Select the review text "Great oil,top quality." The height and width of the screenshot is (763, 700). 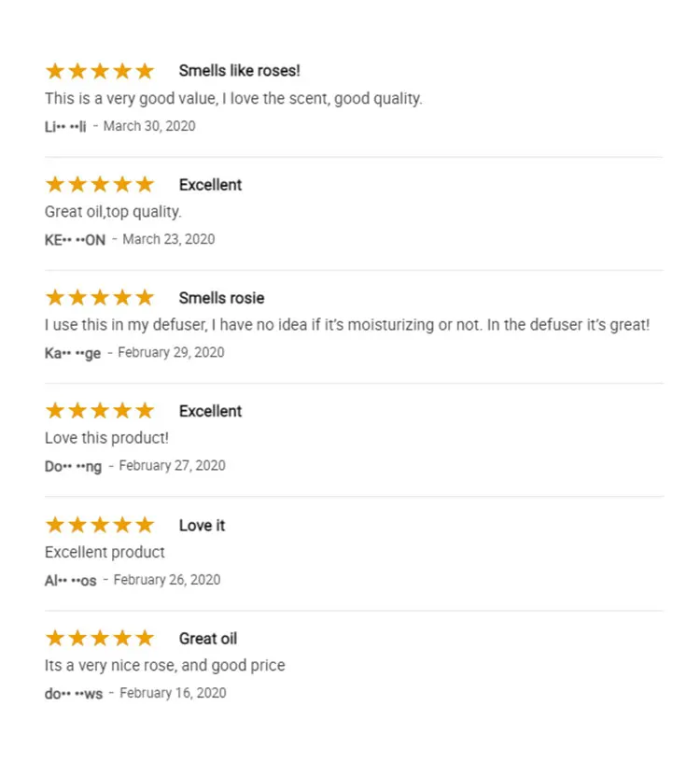pos(113,212)
